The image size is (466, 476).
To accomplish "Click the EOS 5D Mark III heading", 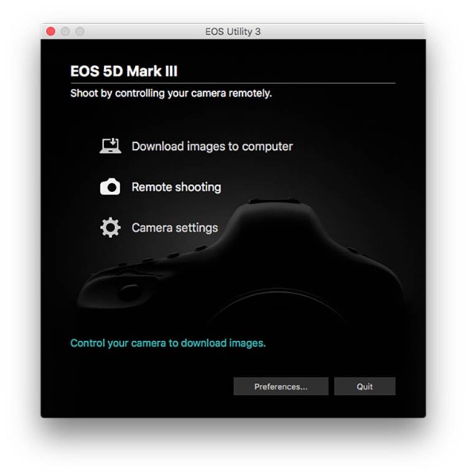I will pyautogui.click(x=124, y=71).
